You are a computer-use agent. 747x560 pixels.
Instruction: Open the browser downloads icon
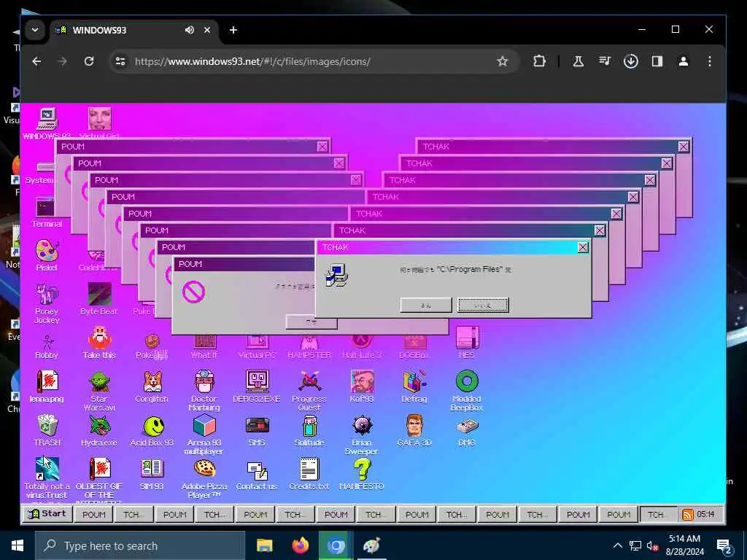631,61
